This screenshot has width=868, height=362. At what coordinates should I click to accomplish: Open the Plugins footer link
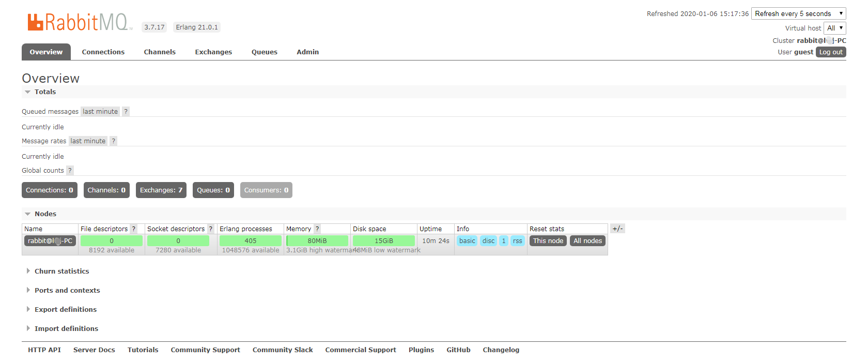(x=422, y=350)
